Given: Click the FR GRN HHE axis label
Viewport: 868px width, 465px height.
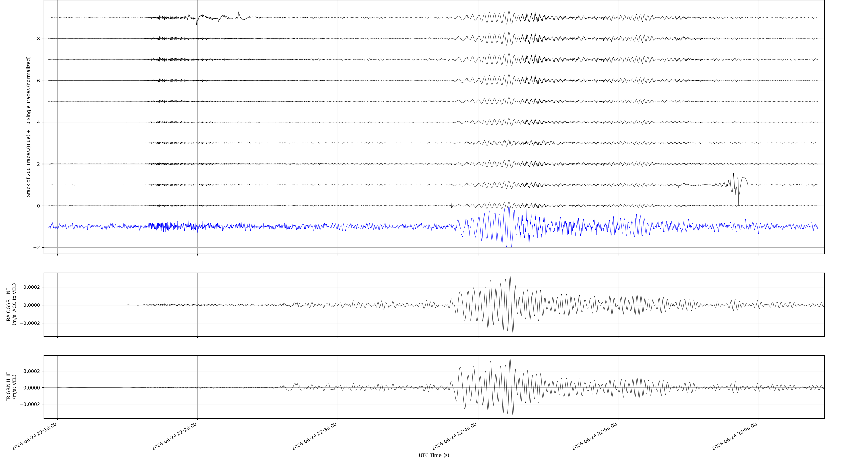Looking at the screenshot, I should [x=8, y=387].
